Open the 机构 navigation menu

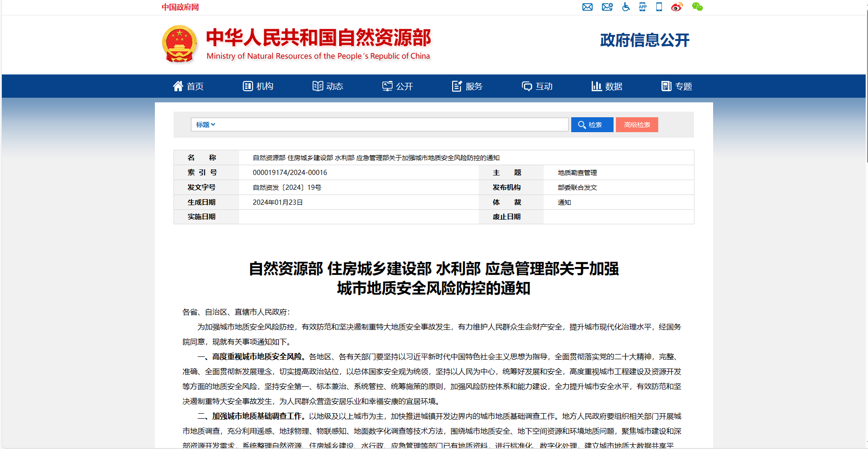(x=260, y=86)
